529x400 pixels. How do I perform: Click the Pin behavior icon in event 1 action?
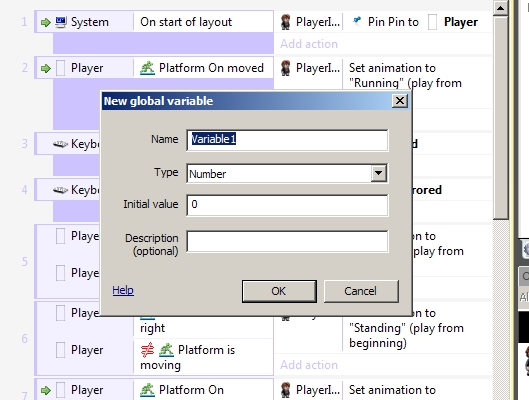click(357, 21)
